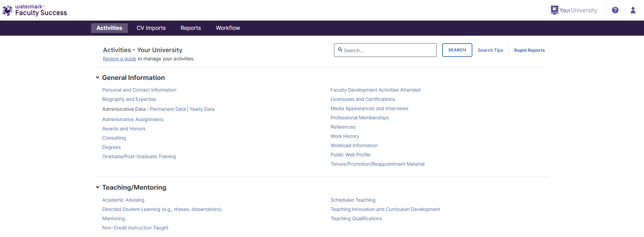Focus the Search input field

[x=385, y=50]
